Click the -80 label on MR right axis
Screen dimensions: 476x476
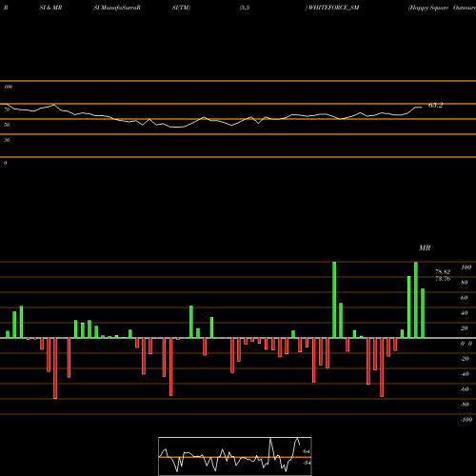click(x=465, y=405)
